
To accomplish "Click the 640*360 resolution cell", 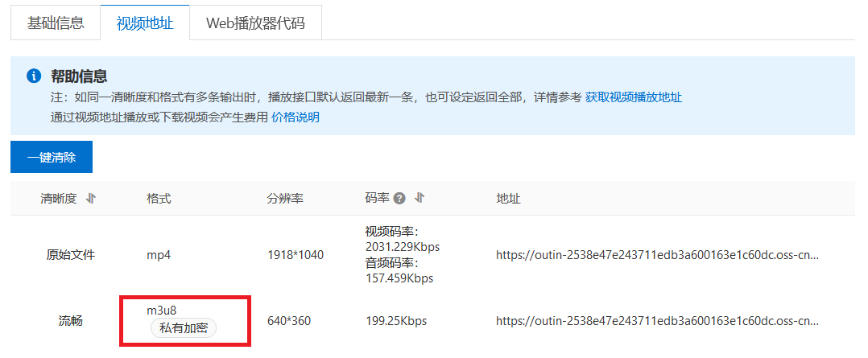I will click(288, 321).
